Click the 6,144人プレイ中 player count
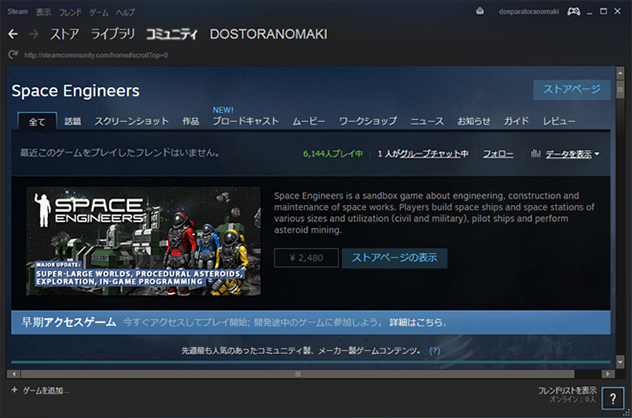Screen dimensions: 632x418 [x=333, y=154]
